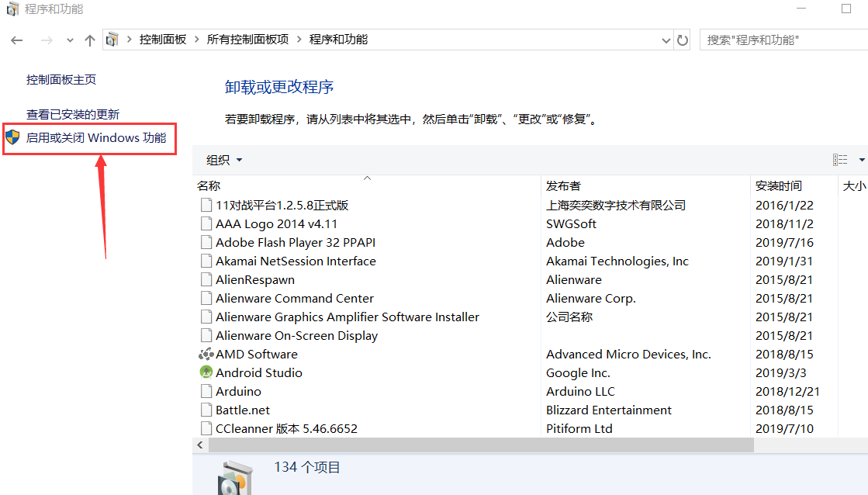The height and width of the screenshot is (495, 868).
Task: Click the file icon of AlienRespawn row
Action: pyautogui.click(x=206, y=279)
